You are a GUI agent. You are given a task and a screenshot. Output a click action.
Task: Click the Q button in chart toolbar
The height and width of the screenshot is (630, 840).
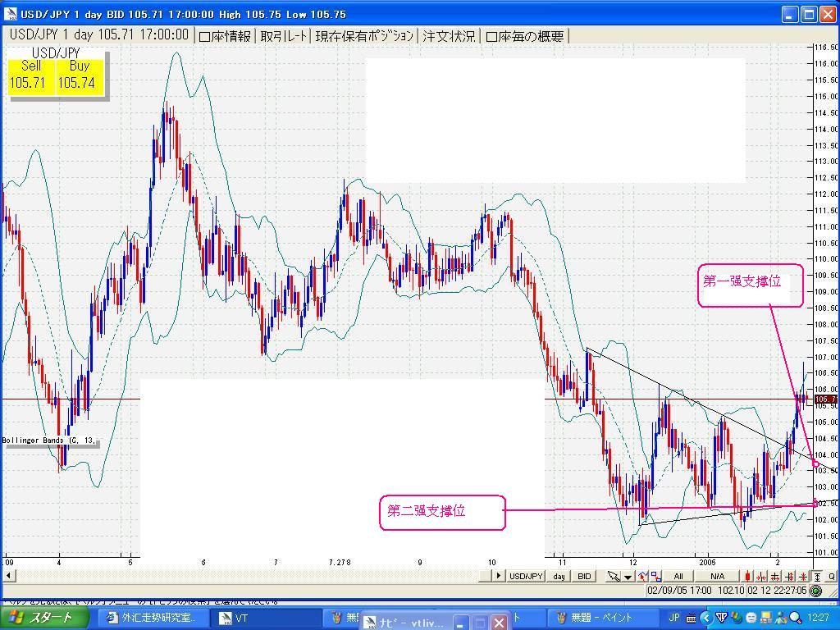(832, 576)
